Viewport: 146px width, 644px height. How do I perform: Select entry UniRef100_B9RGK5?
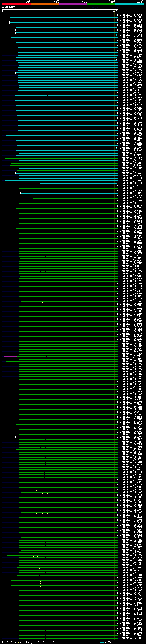pos(131,75)
